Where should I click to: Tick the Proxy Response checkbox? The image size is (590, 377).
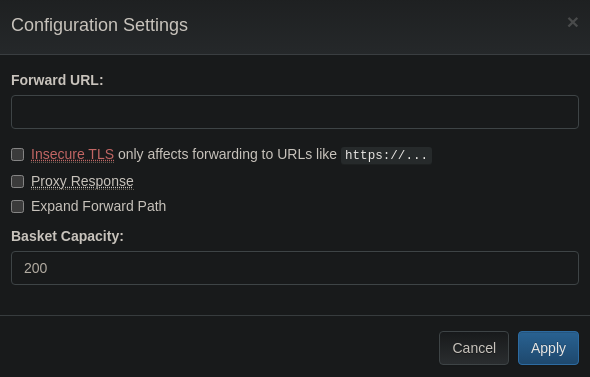pyautogui.click(x=17, y=182)
